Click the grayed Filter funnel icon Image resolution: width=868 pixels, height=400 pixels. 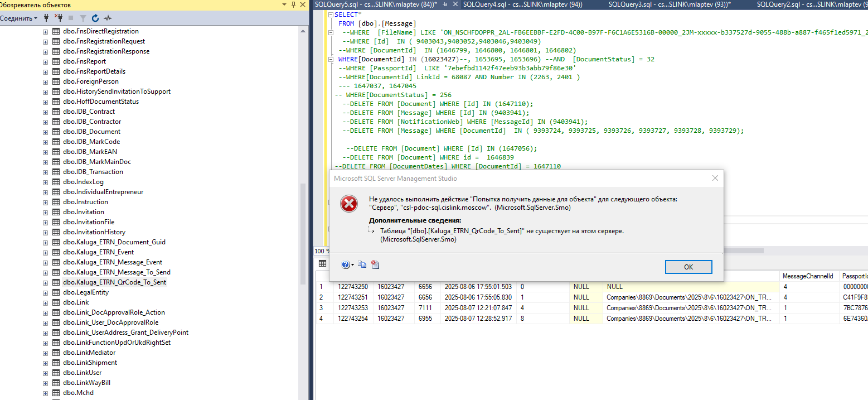83,18
